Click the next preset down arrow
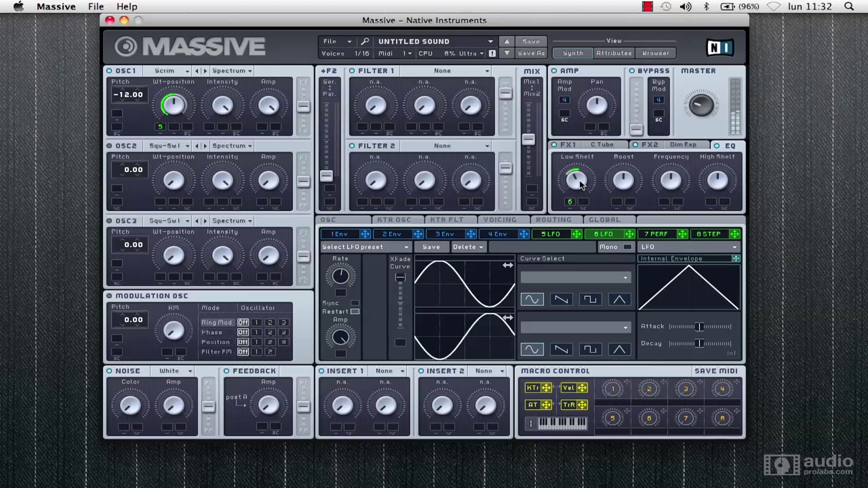This screenshot has width=868, height=488. (x=507, y=53)
